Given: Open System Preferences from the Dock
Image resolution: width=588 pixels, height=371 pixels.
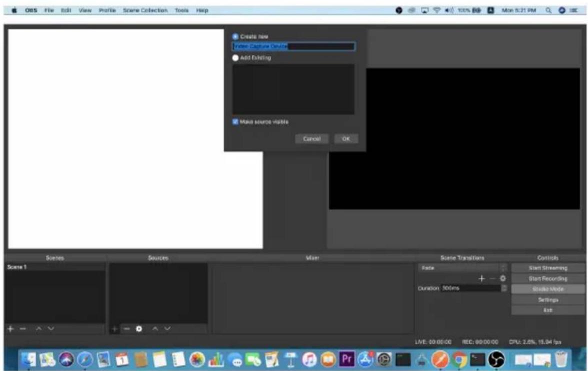Looking at the screenshot, I should (384, 359).
